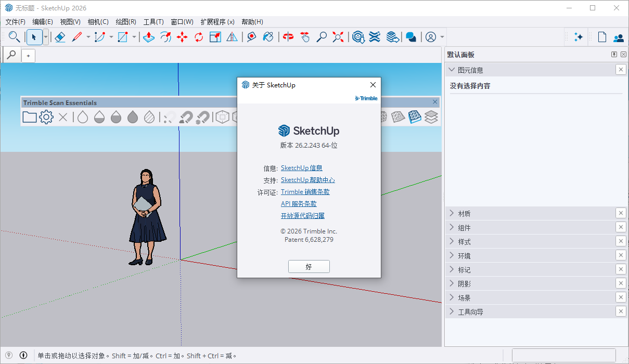Open the 视图(V) menu

tap(70, 22)
